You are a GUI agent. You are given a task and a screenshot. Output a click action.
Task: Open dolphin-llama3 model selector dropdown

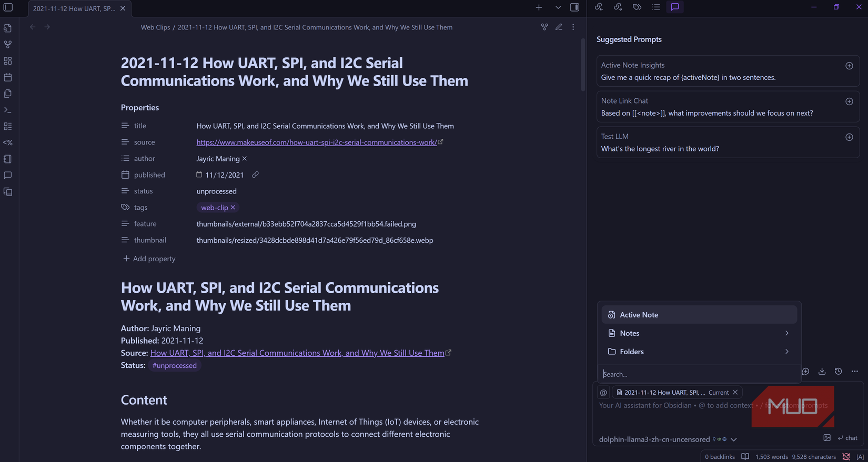click(x=668, y=439)
